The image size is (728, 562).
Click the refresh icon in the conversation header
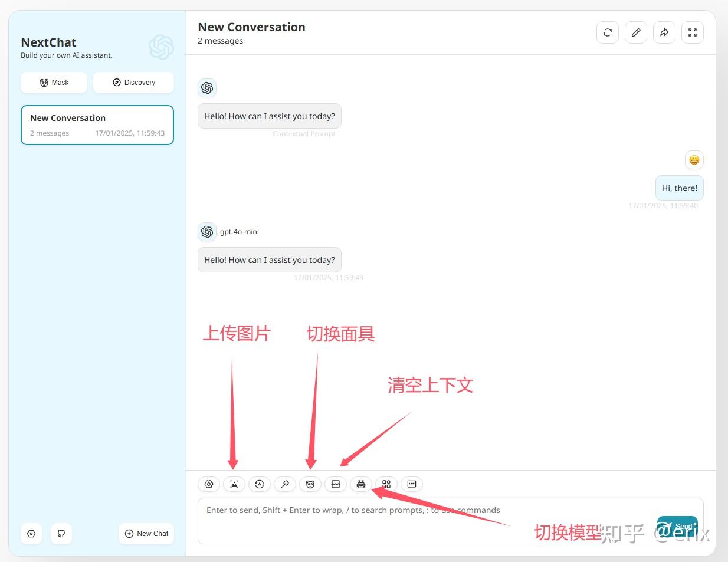608,32
